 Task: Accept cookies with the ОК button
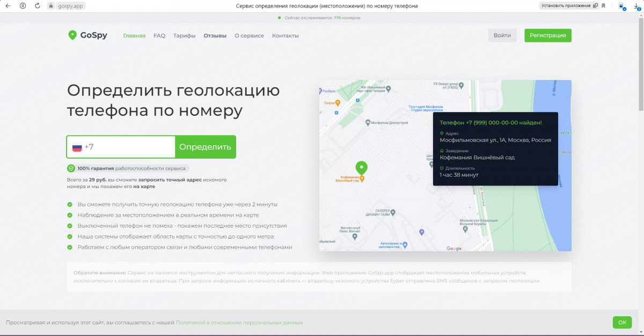click(622, 322)
